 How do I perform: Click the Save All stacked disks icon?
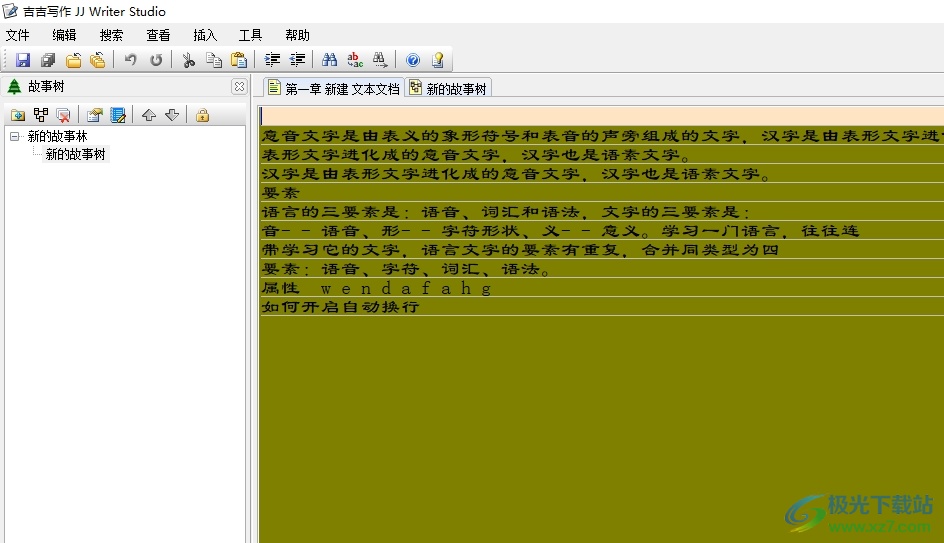[x=48, y=60]
